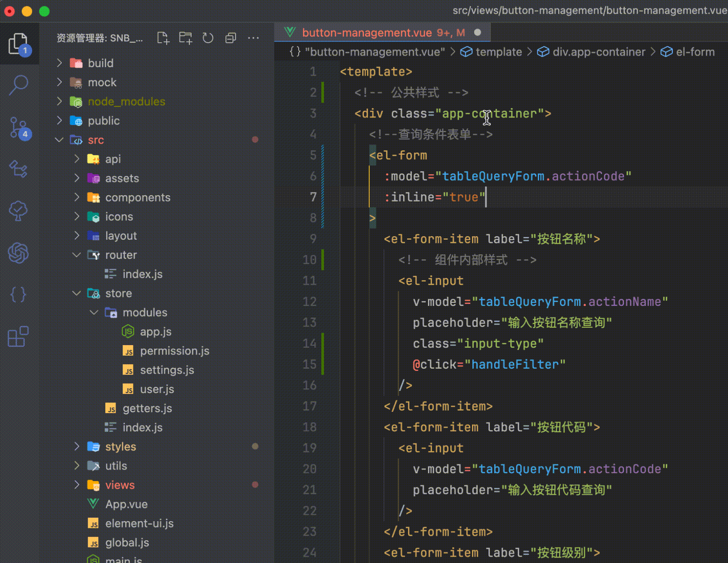Viewport: 728px width, 563px height.
Task: Open the Search view in activity bar
Action: pos(19,84)
